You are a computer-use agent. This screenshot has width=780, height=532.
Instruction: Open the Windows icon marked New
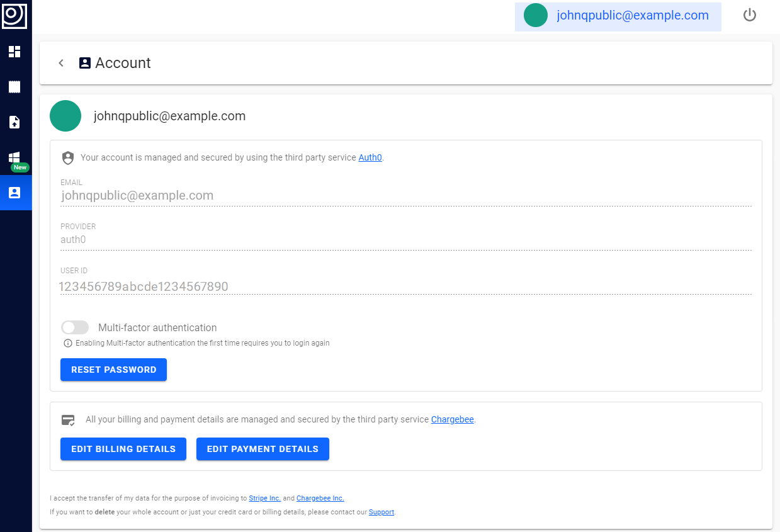[x=14, y=157]
